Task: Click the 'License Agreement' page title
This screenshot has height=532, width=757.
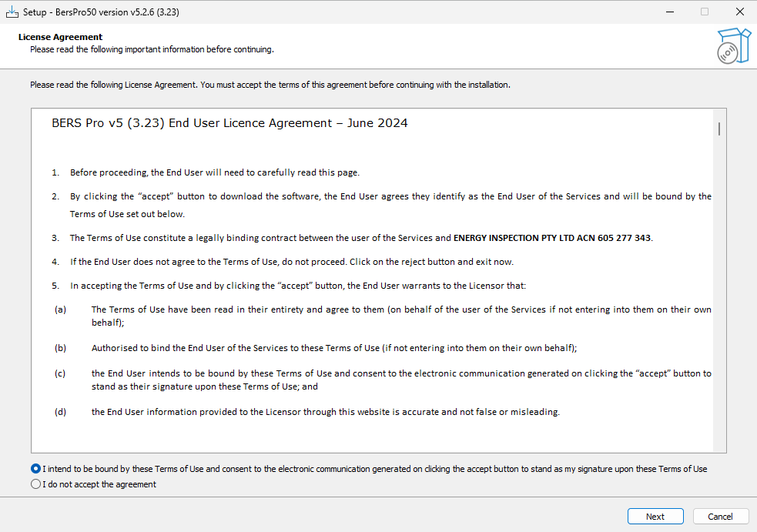Action: [x=60, y=37]
